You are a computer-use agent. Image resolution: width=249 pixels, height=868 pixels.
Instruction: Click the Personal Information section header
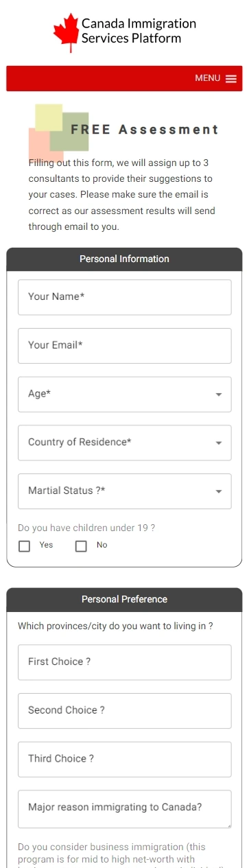point(124,259)
